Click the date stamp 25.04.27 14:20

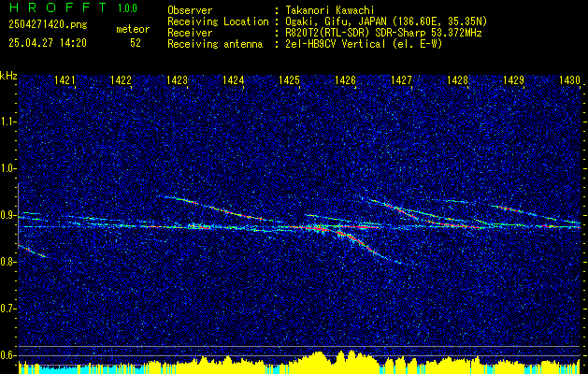tap(48, 43)
